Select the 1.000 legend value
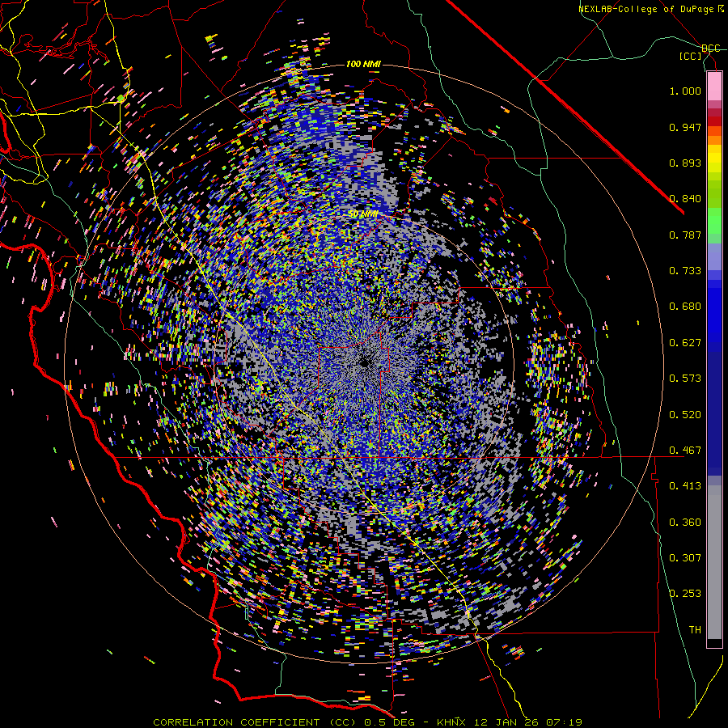This screenshot has height=728, width=728. 685,91
